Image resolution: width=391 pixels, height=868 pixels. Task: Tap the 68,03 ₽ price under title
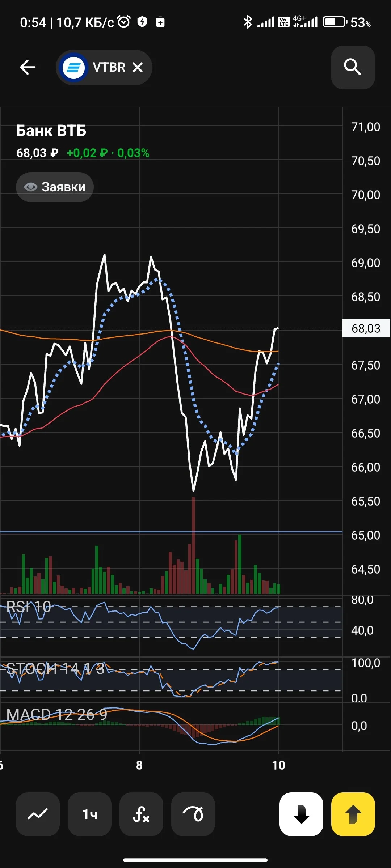pos(37,153)
